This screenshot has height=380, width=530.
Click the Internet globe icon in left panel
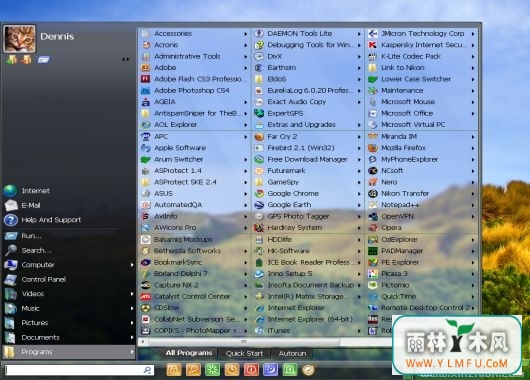tap(10, 191)
